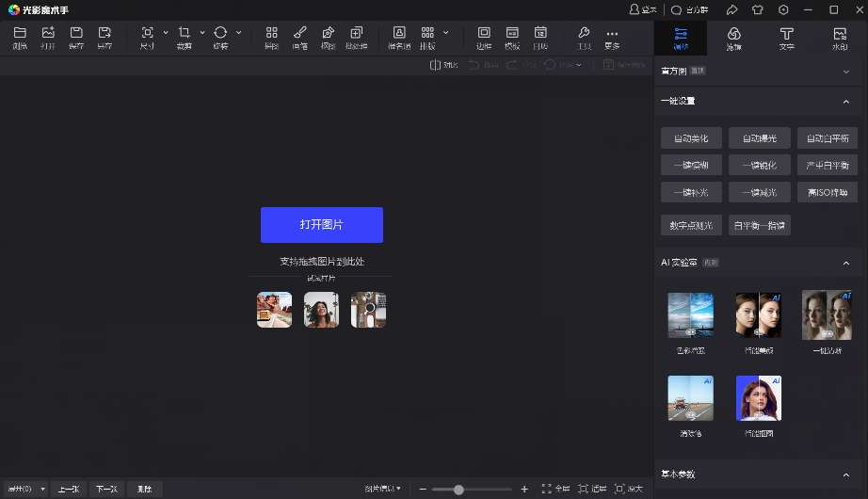The width and height of the screenshot is (868, 499).
Task: Click the 另存 save-as icon
Action: click(x=104, y=33)
